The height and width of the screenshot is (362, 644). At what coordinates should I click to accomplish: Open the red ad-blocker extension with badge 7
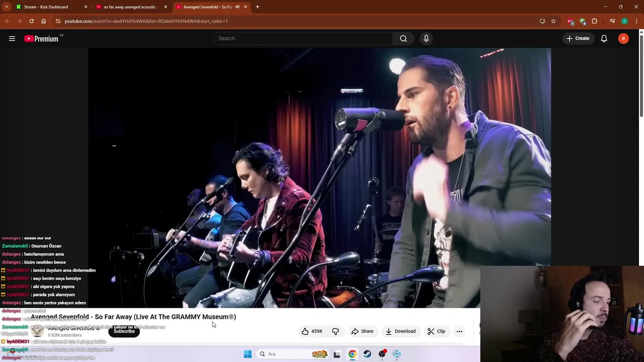571,21
